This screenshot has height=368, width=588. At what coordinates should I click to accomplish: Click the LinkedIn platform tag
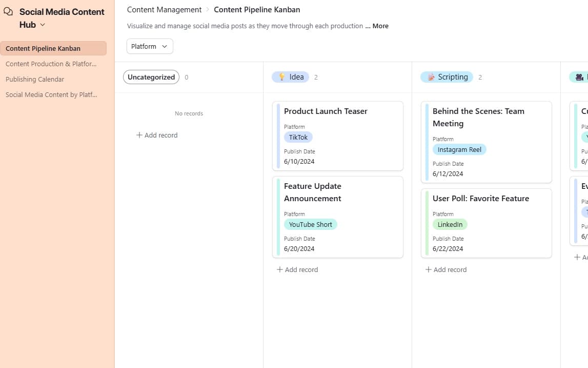(x=450, y=225)
